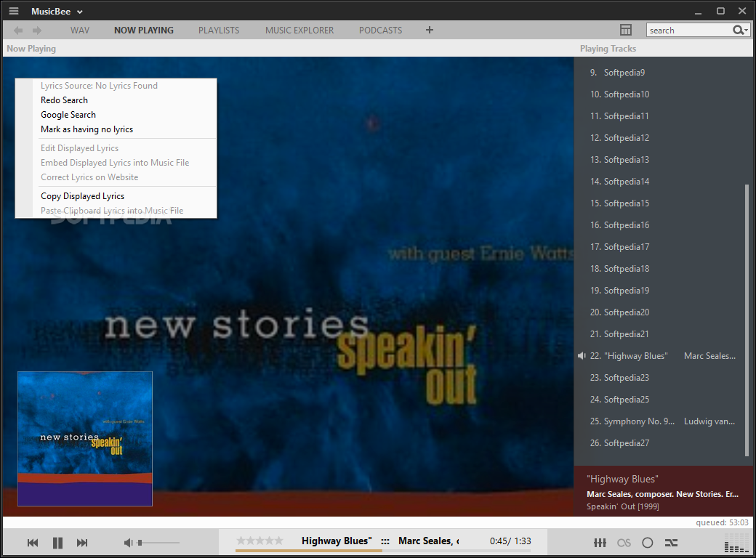756x558 pixels.
Task: Select playing track 22. "Highway Blues"
Action: 659,355
